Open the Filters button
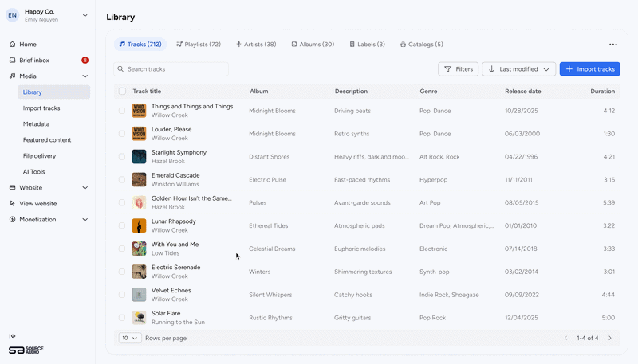The width and height of the screenshot is (638, 364). (458, 69)
